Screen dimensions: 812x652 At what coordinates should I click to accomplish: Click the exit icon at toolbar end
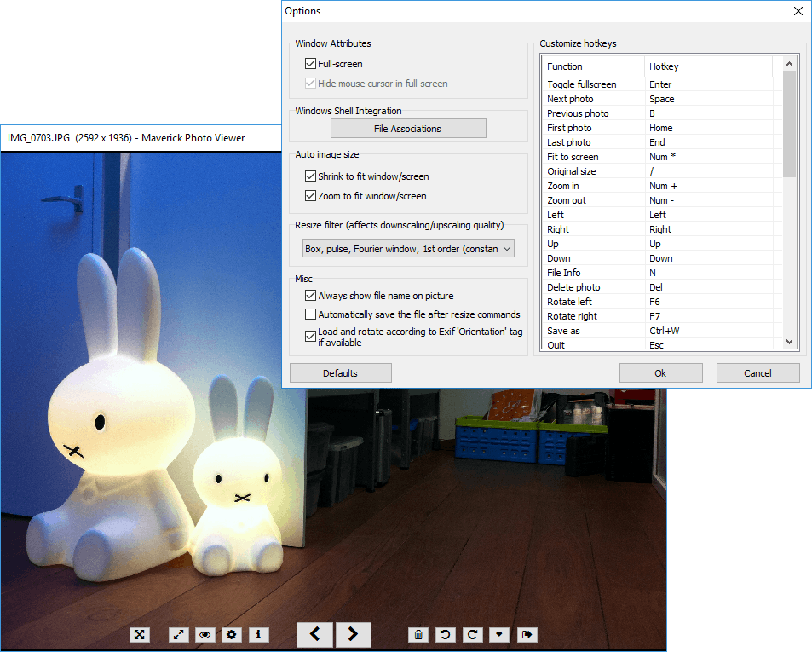click(x=527, y=634)
